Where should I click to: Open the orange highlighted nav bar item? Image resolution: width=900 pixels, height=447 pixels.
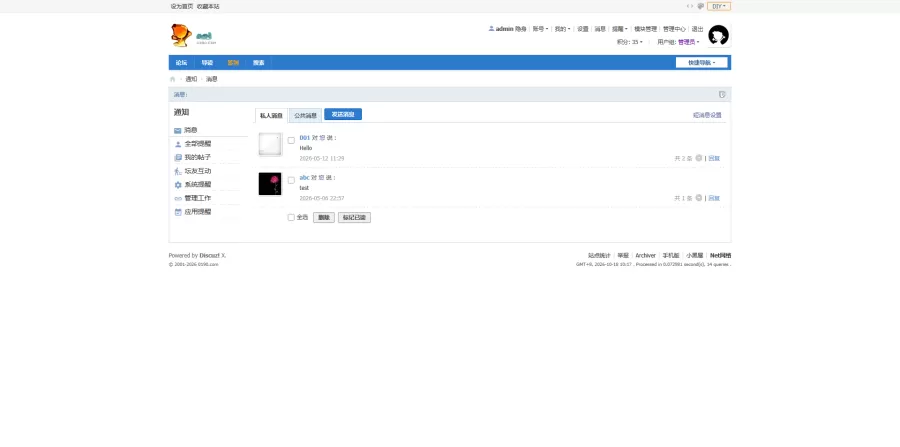(233, 63)
